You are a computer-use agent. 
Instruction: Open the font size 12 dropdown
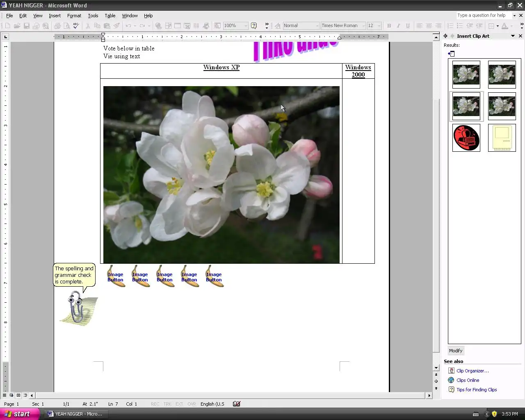(379, 25)
